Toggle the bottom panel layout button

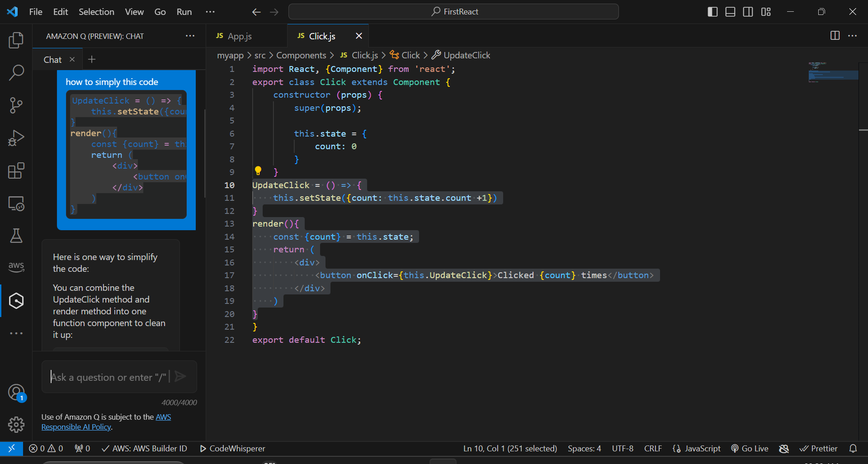coord(730,12)
